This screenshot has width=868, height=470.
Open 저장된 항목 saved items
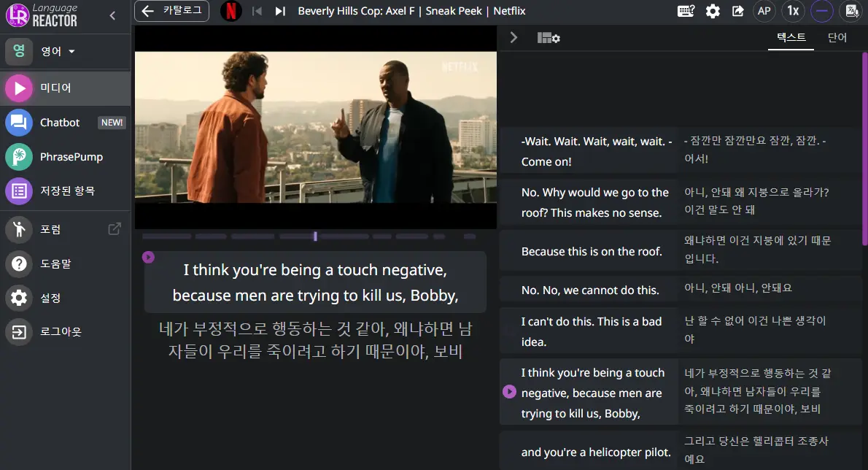tap(66, 191)
